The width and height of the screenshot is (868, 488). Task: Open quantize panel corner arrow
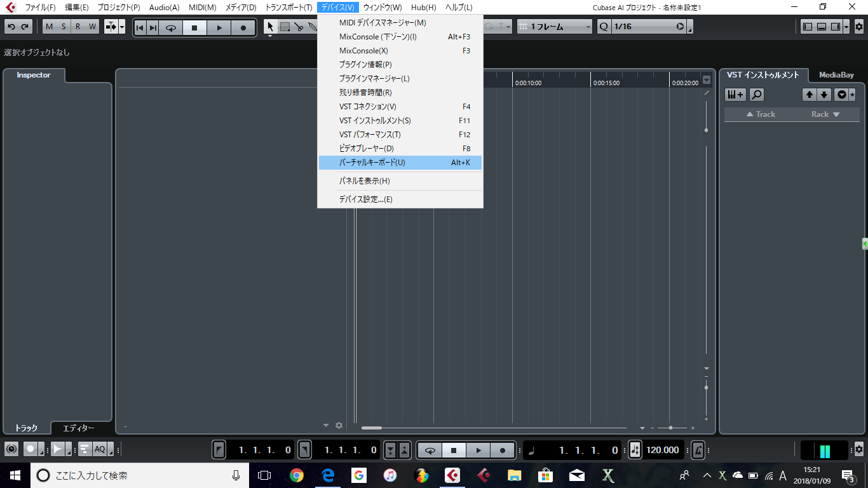tap(690, 28)
